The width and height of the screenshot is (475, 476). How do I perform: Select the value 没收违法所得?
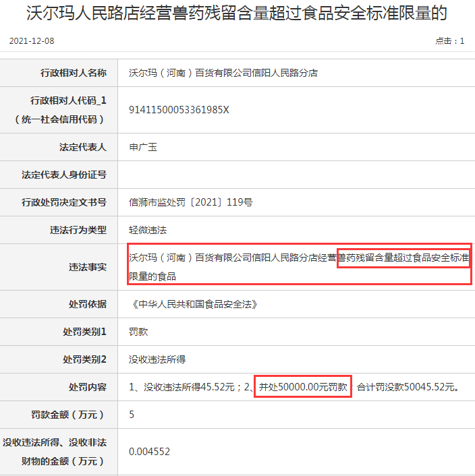coord(157,359)
